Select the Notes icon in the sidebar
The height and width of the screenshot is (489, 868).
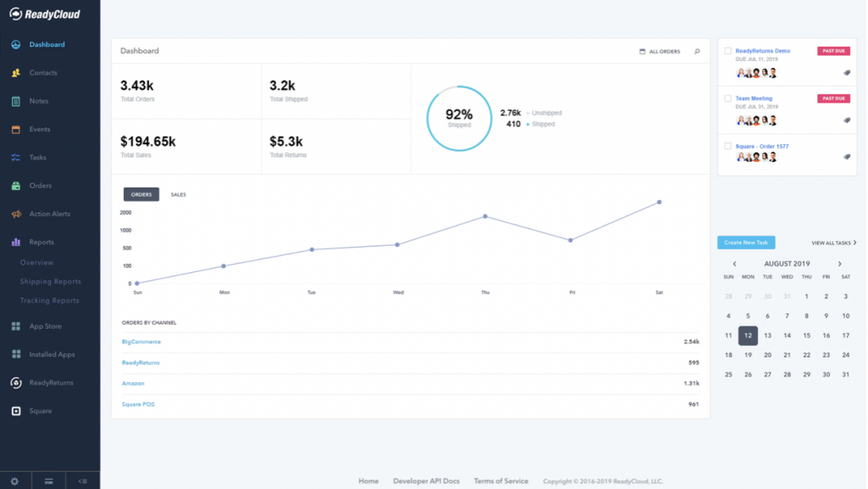(x=14, y=101)
